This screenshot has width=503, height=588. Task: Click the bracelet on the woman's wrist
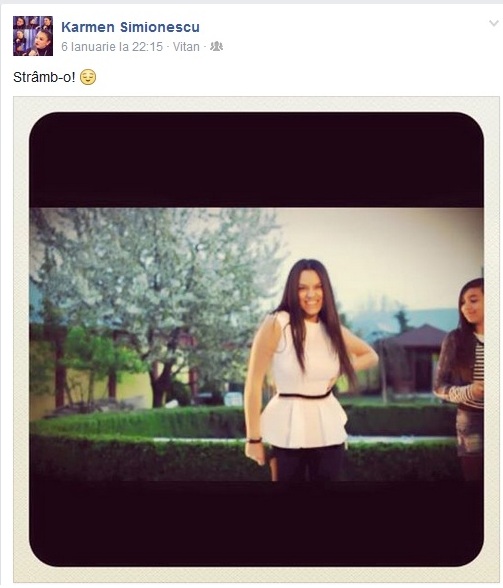[254, 440]
